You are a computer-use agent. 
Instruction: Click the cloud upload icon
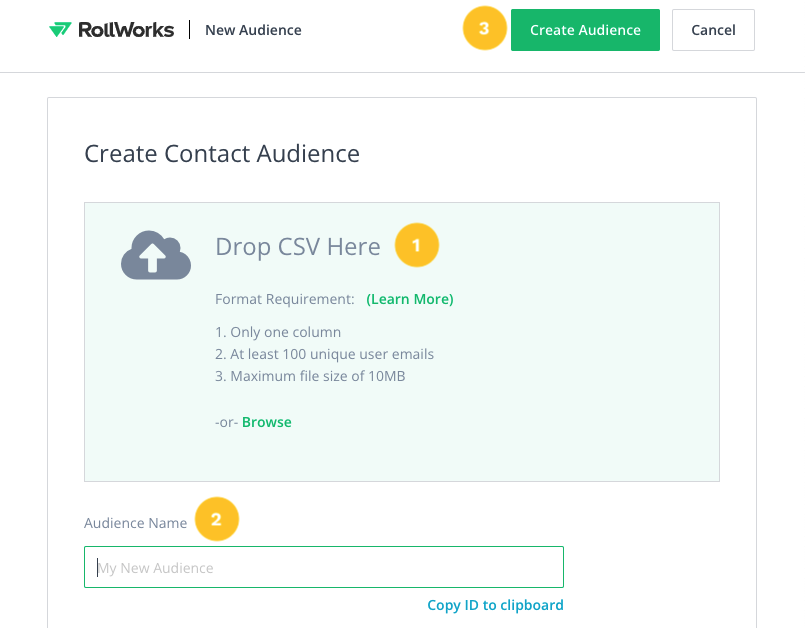156,255
